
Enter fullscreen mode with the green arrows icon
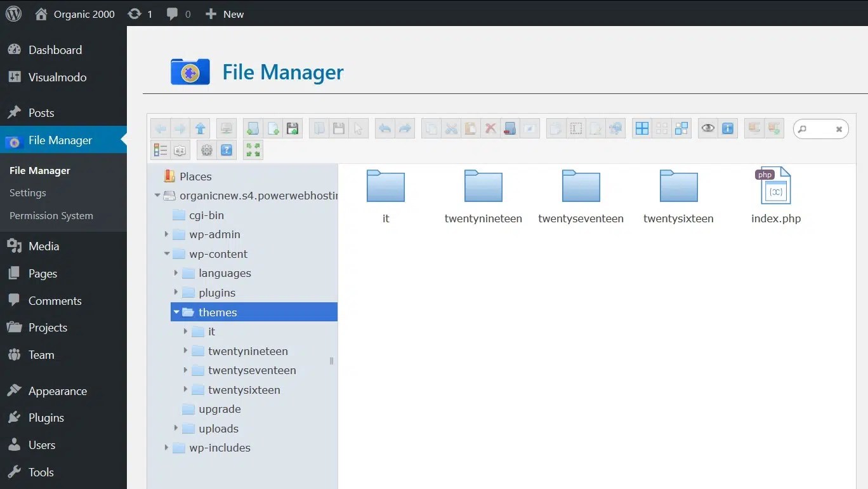[x=253, y=150]
